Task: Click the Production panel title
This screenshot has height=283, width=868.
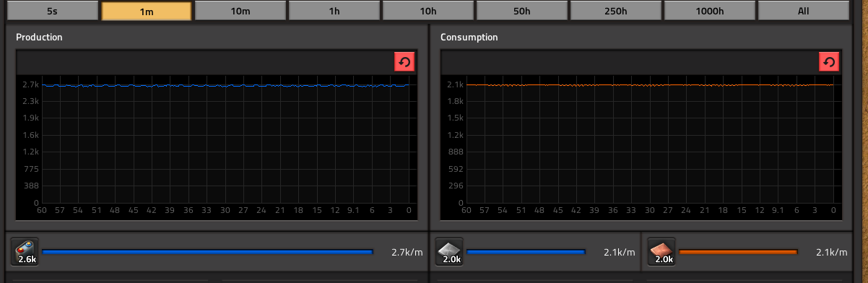Action: 39,37
